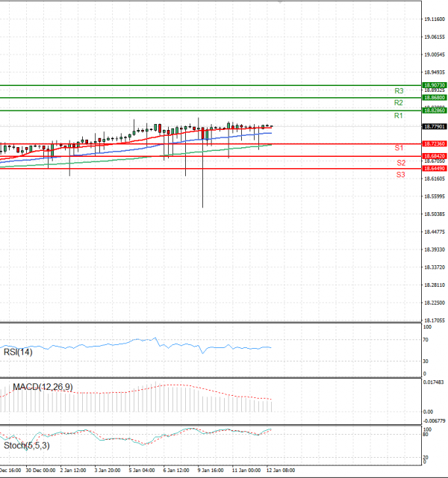Screen dimensions: 448x478
Task: Click the 18.94935 price axis value
Action: (435, 72)
